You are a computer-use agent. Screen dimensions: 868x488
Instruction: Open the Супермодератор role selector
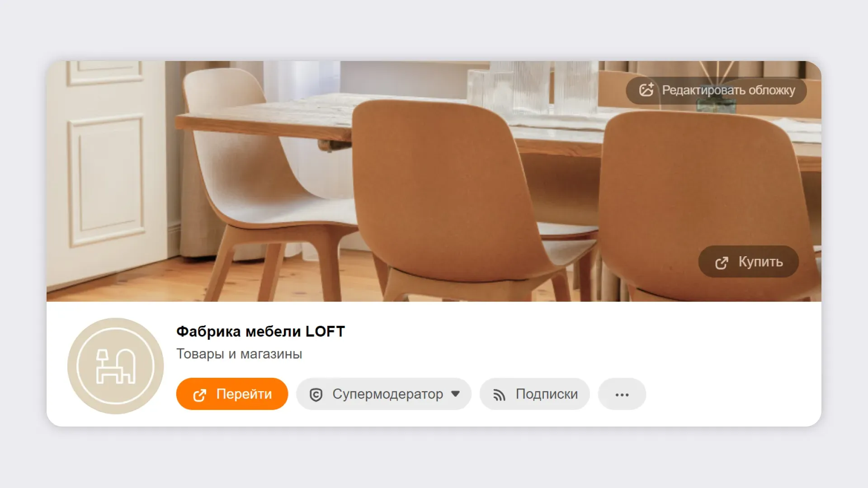(x=384, y=394)
